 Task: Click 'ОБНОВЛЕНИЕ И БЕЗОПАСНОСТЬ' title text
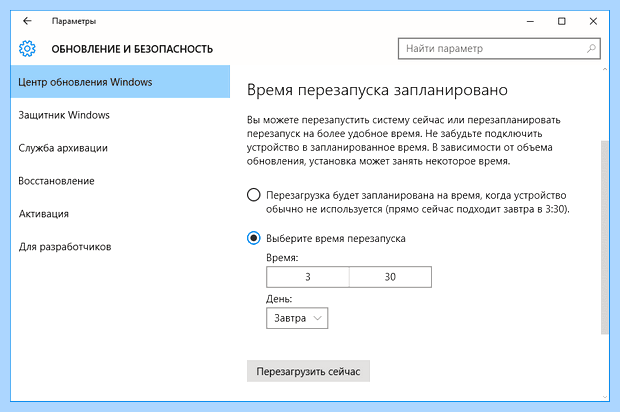pyautogui.click(x=132, y=49)
